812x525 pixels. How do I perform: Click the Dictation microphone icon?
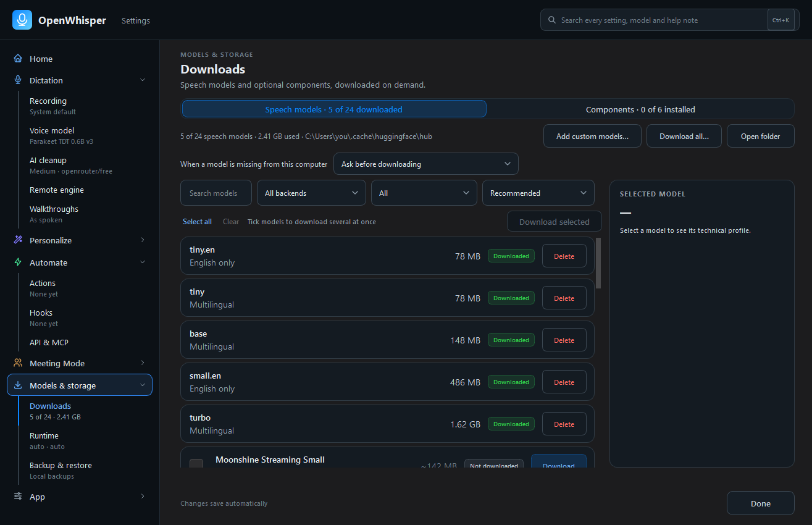[19, 80]
